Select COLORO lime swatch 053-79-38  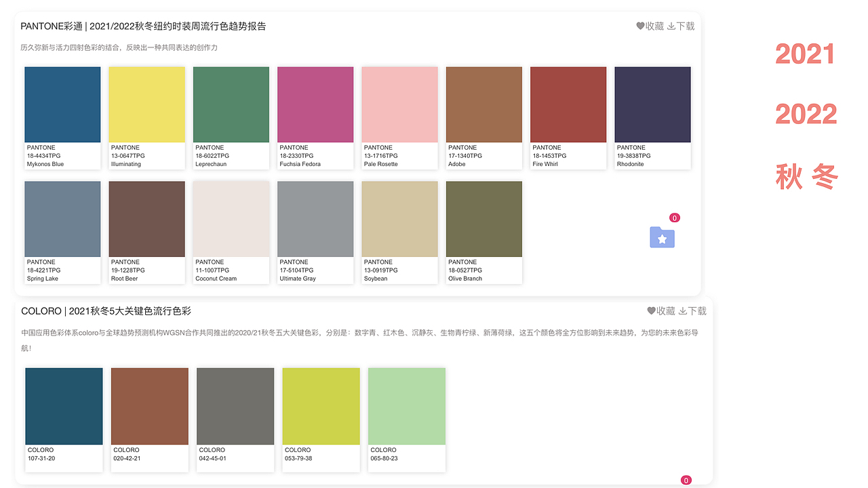[321, 406]
